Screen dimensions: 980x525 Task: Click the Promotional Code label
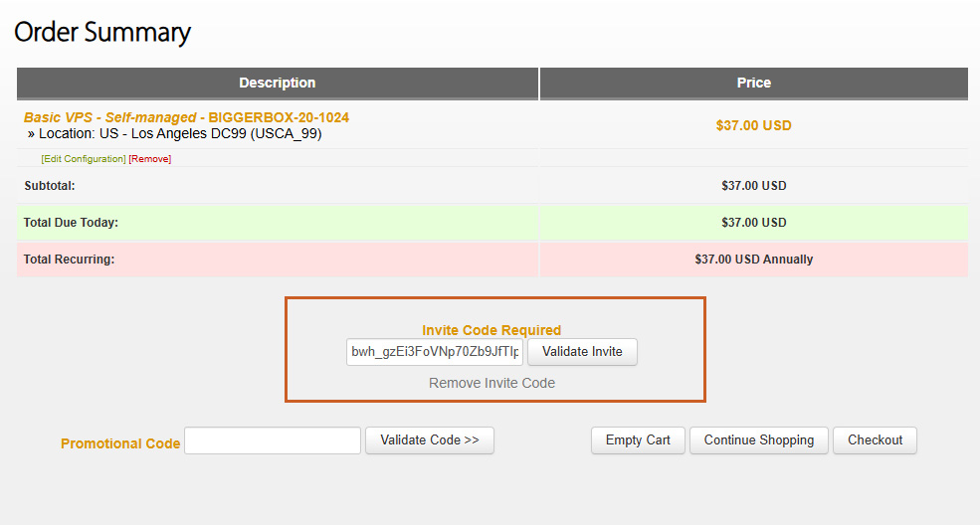(x=120, y=443)
